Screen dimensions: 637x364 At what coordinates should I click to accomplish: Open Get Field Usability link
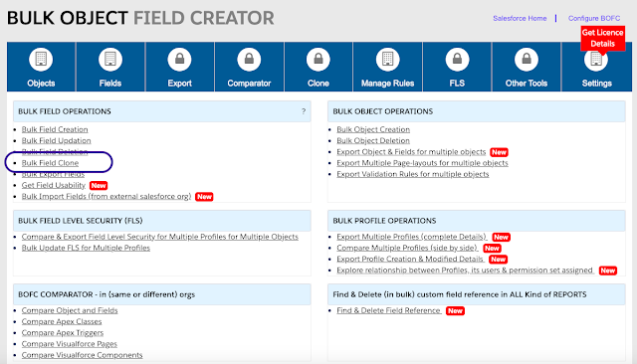pos(53,185)
